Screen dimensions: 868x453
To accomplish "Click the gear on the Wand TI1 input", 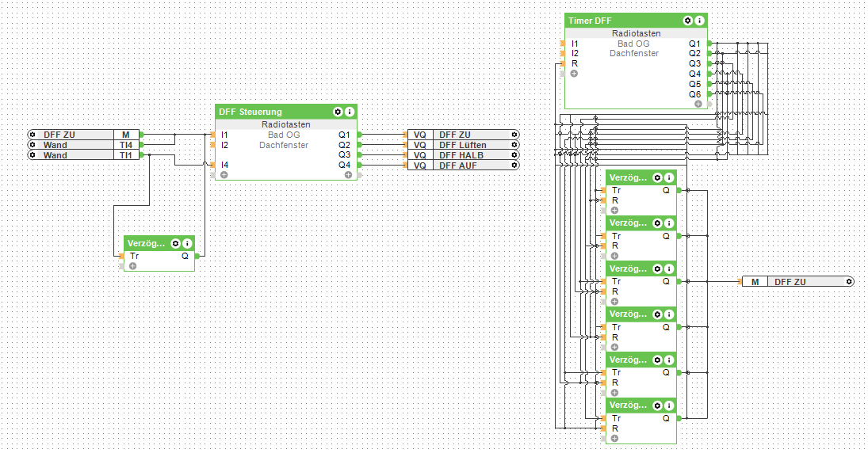I will pos(33,155).
